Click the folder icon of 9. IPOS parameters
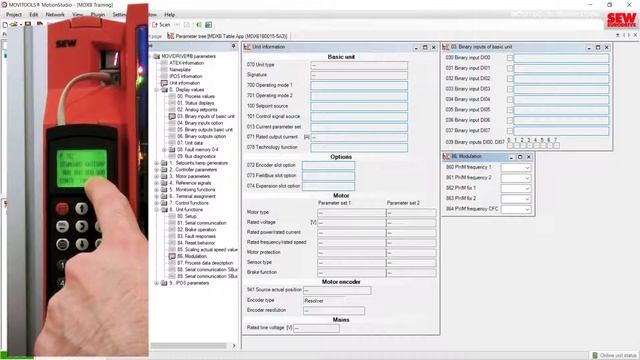 pos(164,283)
